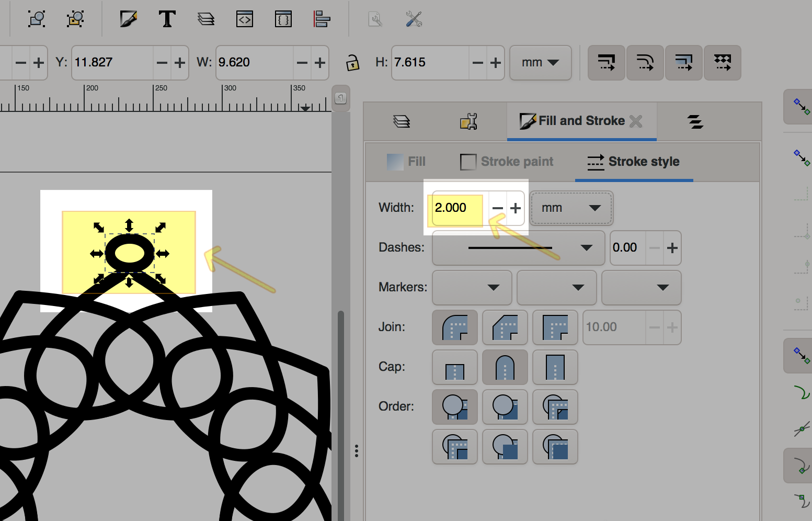
Task: Open the Fill and Stroke brush icon
Action: click(x=129, y=19)
